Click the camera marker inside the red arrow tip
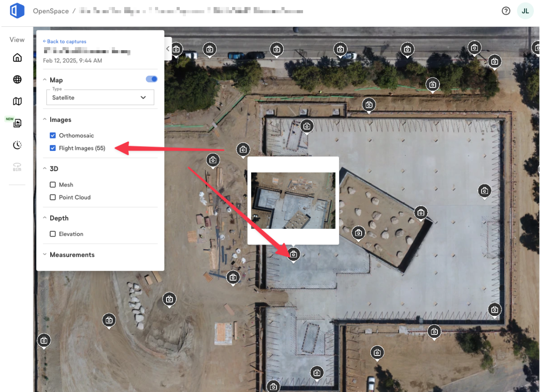The height and width of the screenshot is (392, 540). [293, 254]
